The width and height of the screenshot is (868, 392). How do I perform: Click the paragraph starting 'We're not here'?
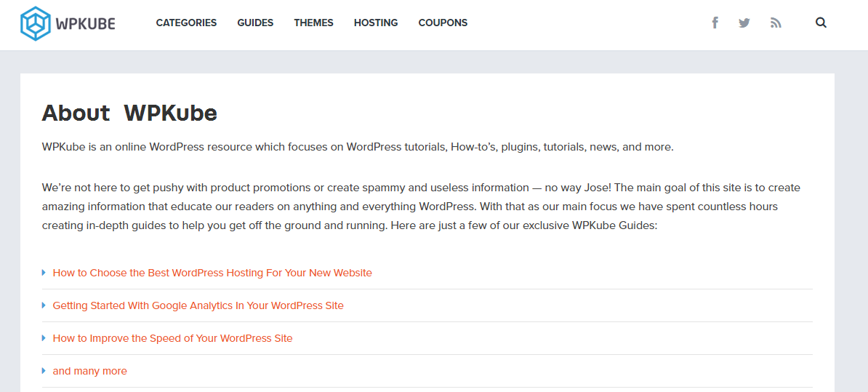click(421, 207)
